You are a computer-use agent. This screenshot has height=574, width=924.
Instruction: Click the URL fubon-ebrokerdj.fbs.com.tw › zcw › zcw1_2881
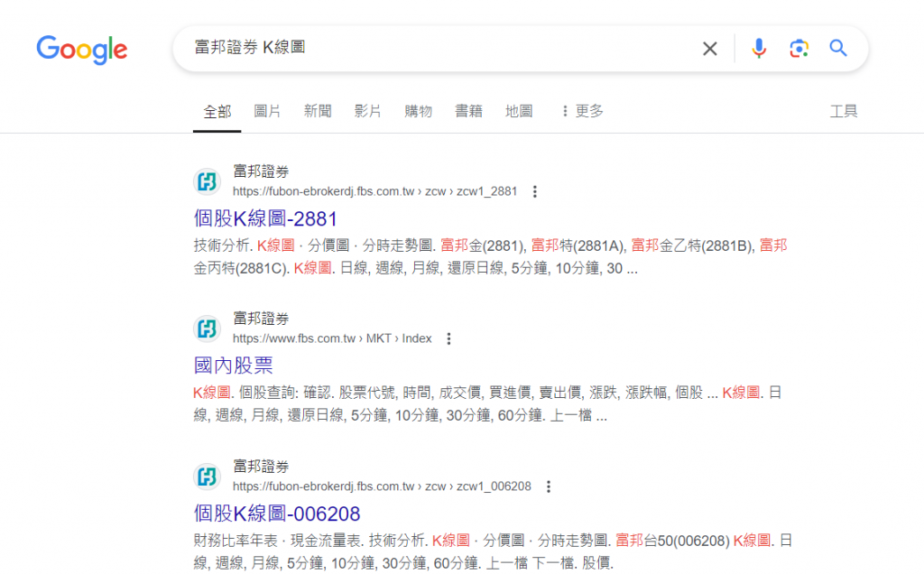tap(374, 191)
